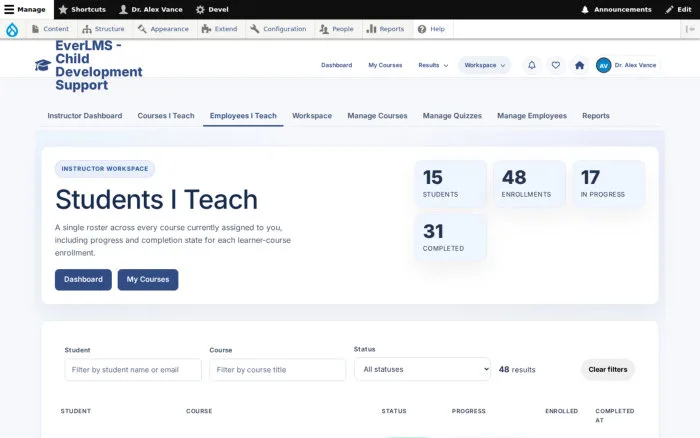Click the Instructor Workspace badge
The height and width of the screenshot is (438, 700).
tap(105, 169)
